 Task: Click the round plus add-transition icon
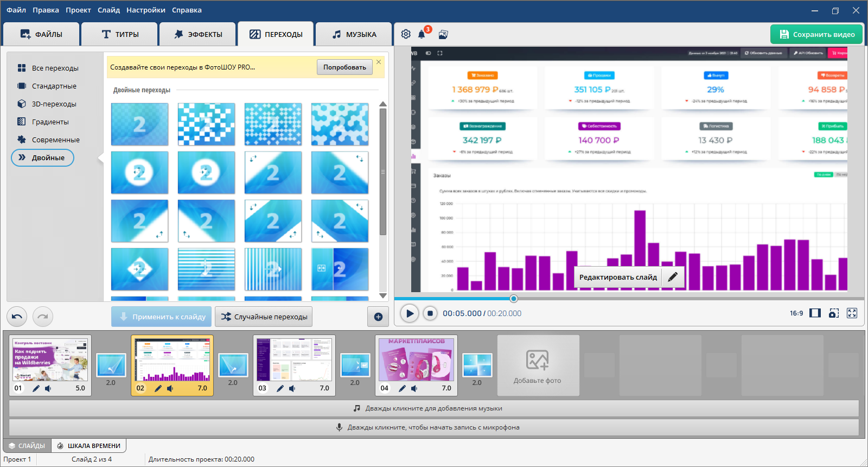coord(378,317)
